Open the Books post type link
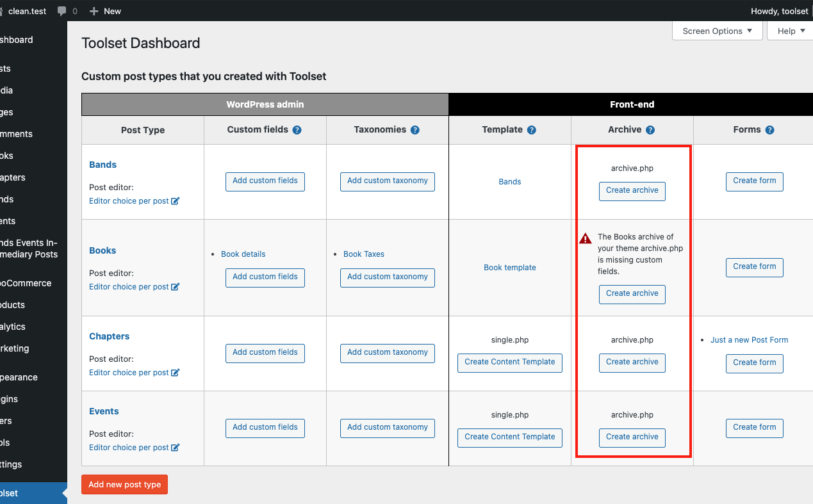813x504 pixels. (x=103, y=250)
